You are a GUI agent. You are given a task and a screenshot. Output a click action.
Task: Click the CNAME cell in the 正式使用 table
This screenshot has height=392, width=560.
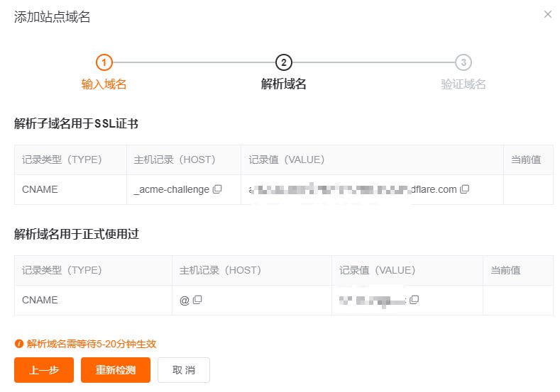point(40,300)
